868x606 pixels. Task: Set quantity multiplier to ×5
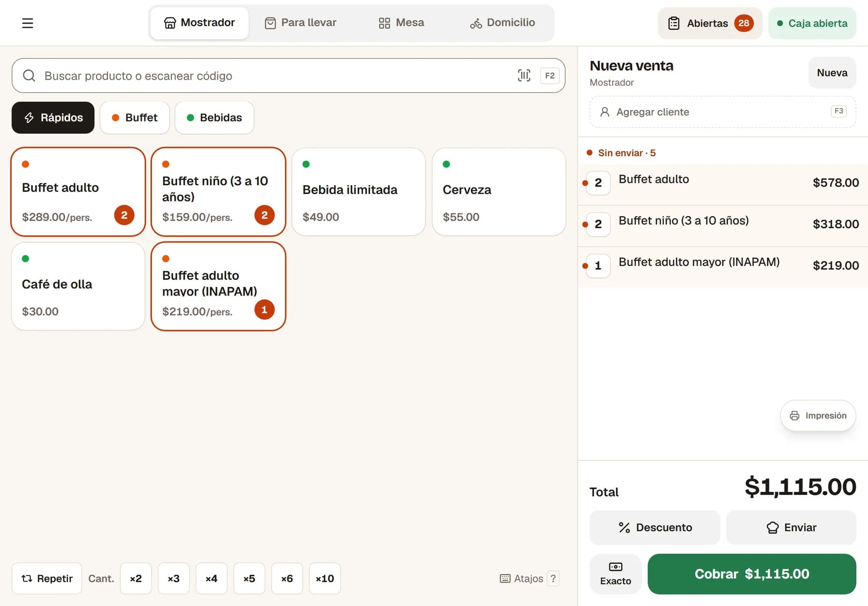click(249, 579)
